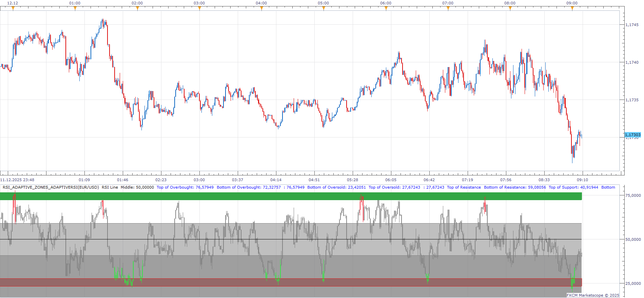This screenshot has height=298, width=644.
Task: Click the time axis label 01:46
Action: click(x=123, y=180)
